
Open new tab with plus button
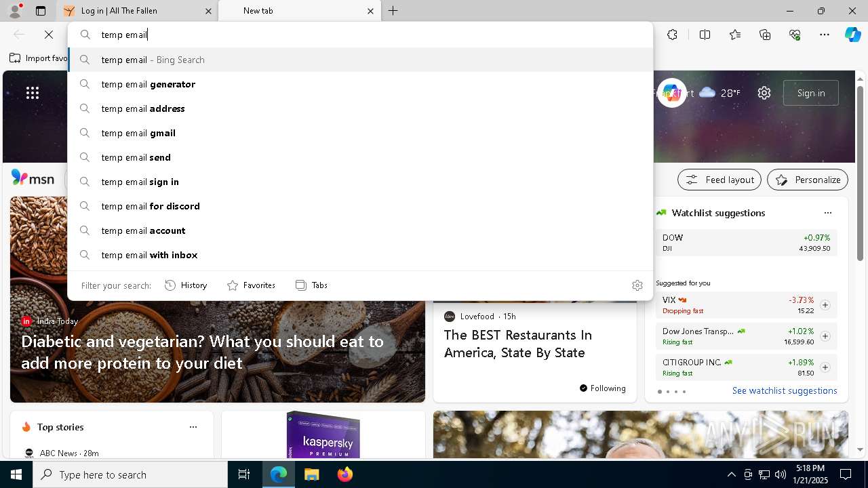393,11
